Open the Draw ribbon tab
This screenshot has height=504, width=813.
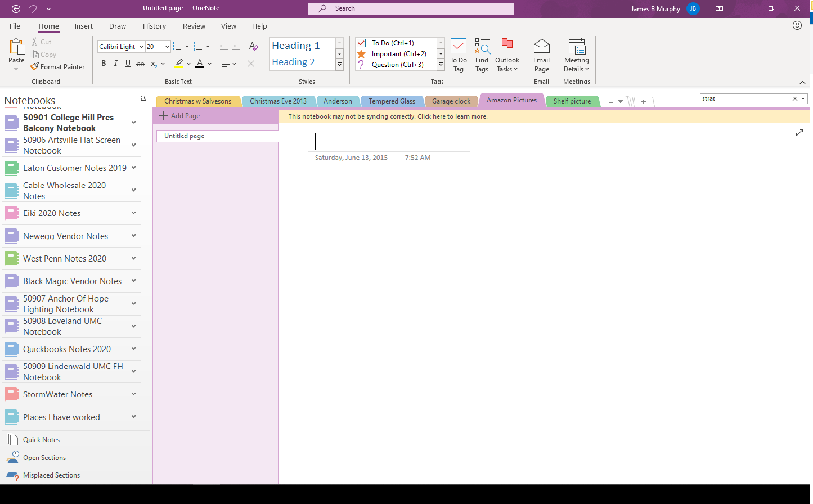pos(118,26)
